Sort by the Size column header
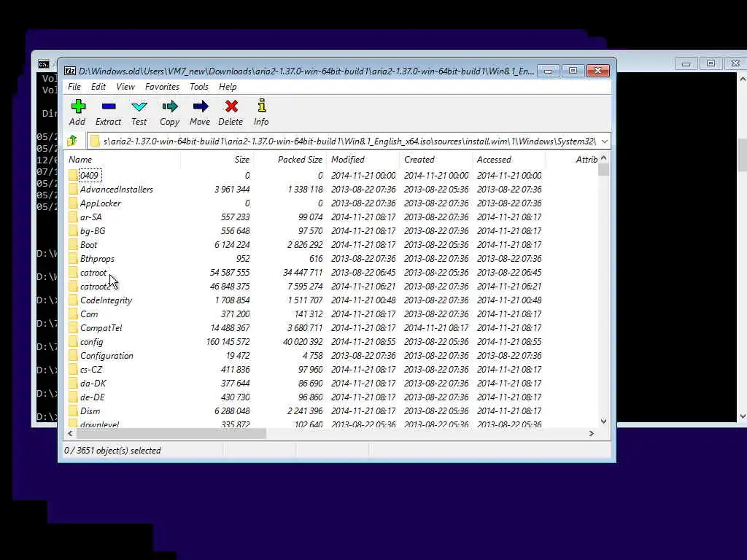This screenshot has height=560, width=747. tap(217, 160)
